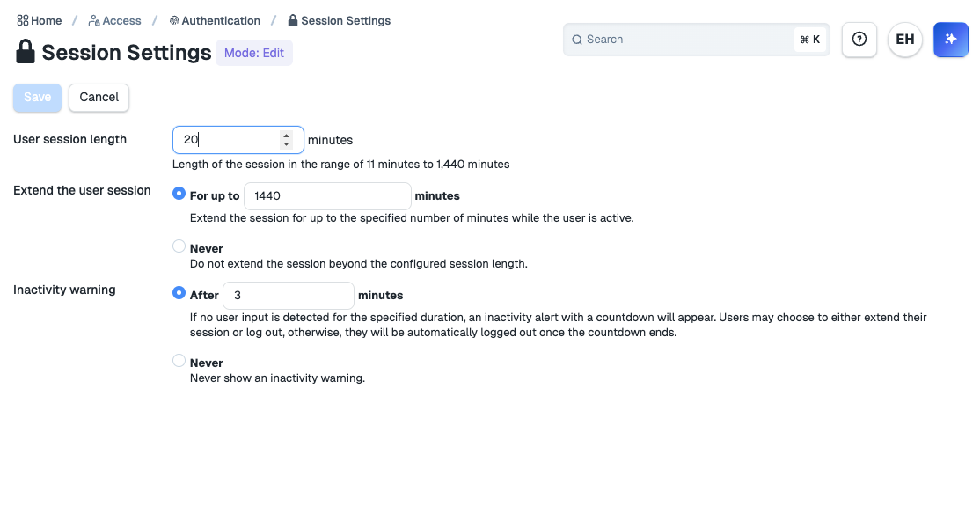This screenshot has height=514, width=980.
Task: Cancel the current edits
Action: click(99, 97)
